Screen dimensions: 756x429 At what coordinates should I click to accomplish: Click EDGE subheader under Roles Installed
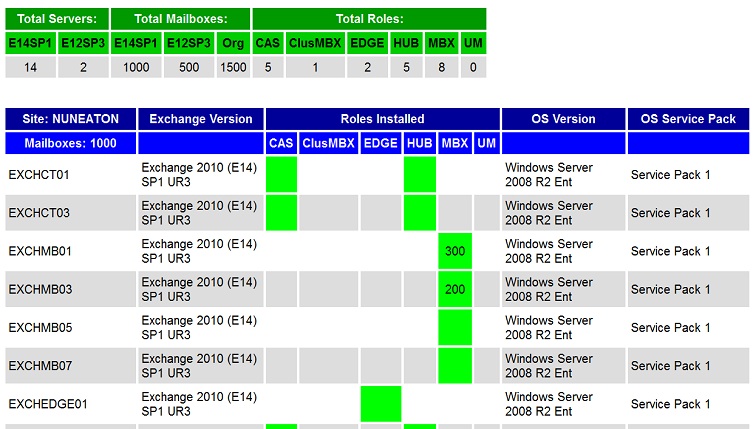(x=380, y=143)
